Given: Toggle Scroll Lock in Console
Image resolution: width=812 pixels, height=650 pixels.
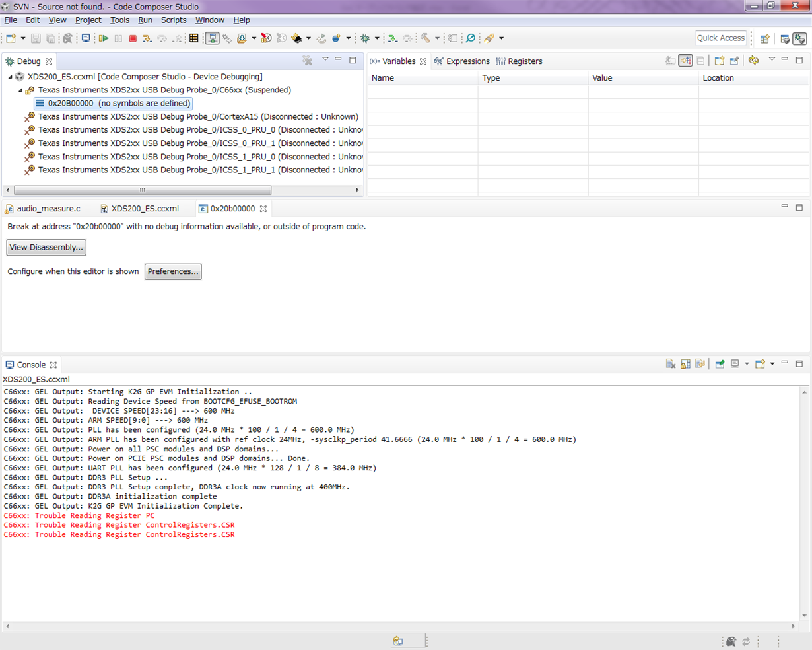Looking at the screenshot, I should click(x=685, y=364).
